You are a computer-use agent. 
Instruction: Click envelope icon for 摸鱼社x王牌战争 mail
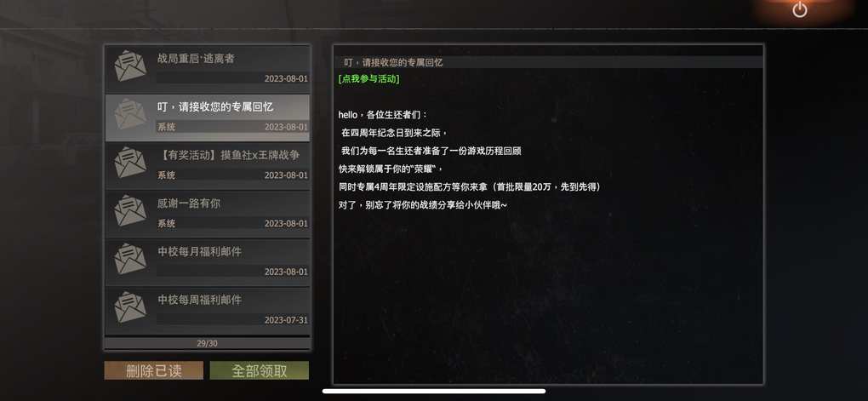coord(130,162)
